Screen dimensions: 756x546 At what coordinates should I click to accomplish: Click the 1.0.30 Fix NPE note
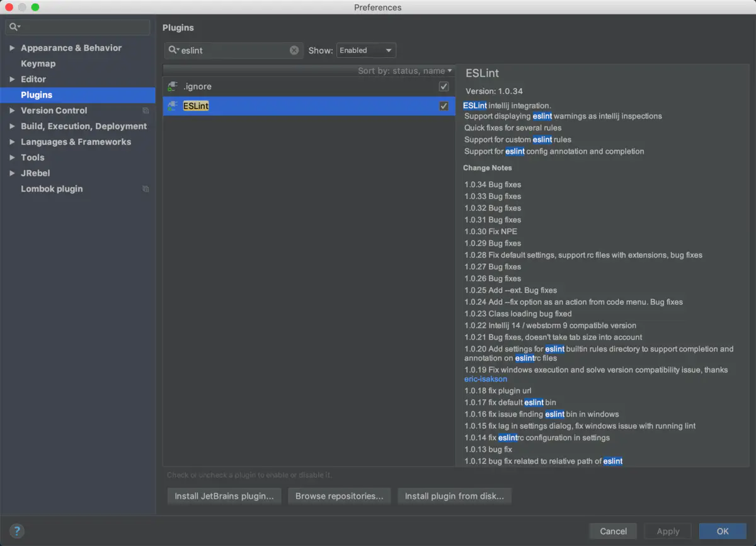491,232
